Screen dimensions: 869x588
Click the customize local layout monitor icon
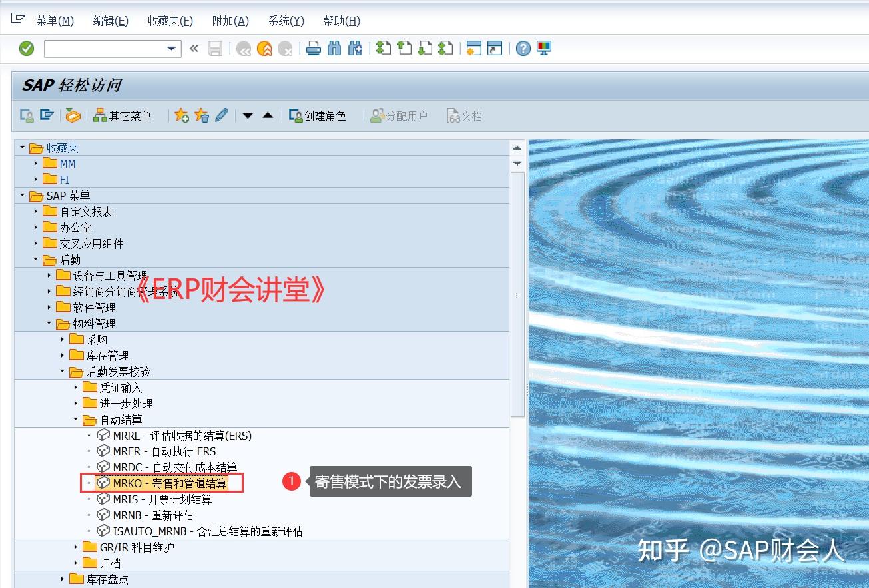tap(544, 48)
